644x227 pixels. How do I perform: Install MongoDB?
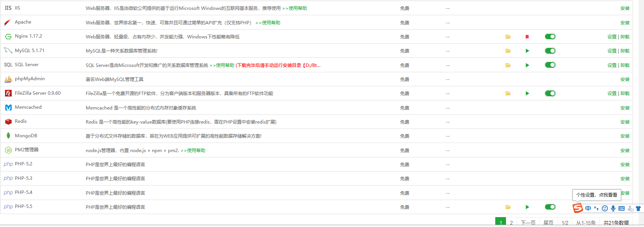pos(625,136)
